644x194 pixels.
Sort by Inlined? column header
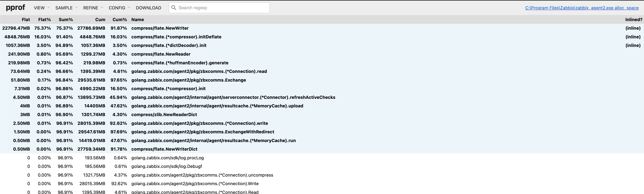(x=634, y=19)
